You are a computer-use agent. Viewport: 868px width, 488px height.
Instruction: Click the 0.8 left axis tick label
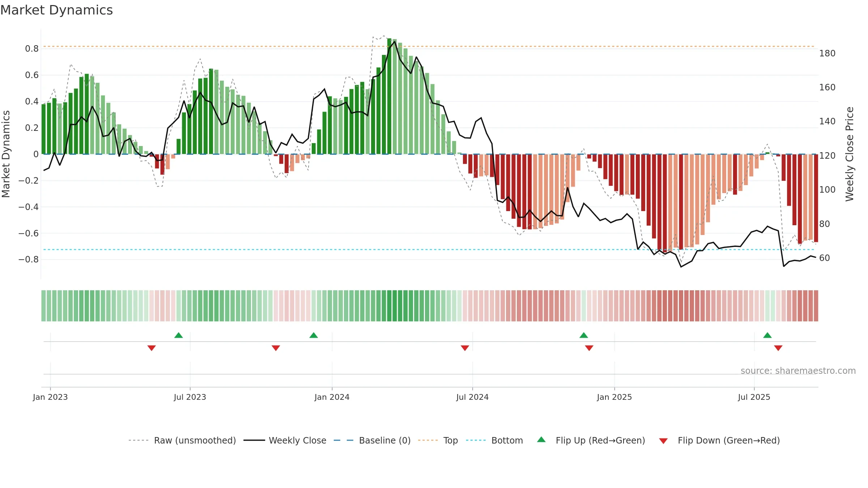point(32,49)
